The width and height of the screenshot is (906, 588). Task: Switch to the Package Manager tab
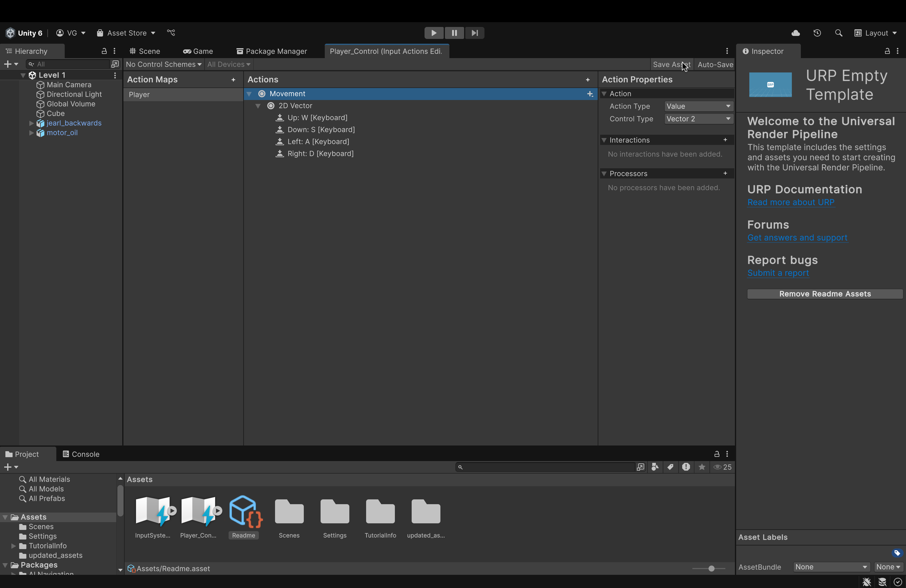[272, 51]
